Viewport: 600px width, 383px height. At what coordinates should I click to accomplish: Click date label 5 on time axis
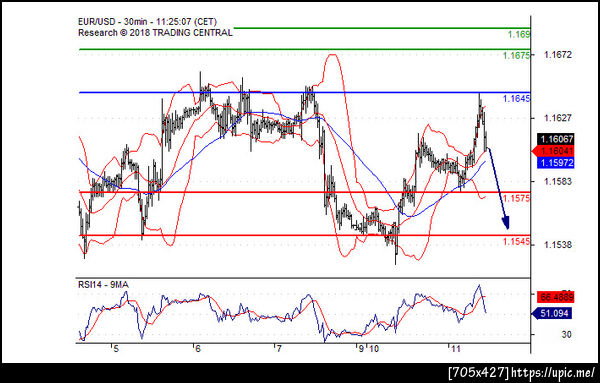[x=116, y=349]
